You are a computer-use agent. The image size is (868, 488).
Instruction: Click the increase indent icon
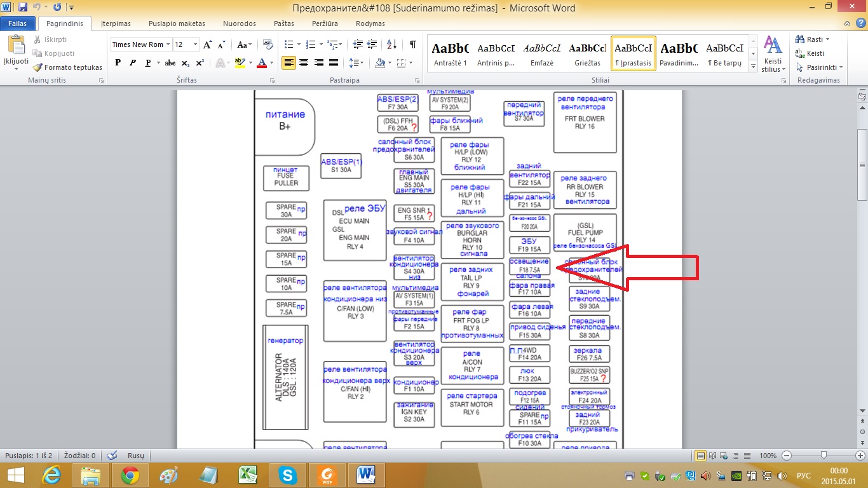[372, 44]
